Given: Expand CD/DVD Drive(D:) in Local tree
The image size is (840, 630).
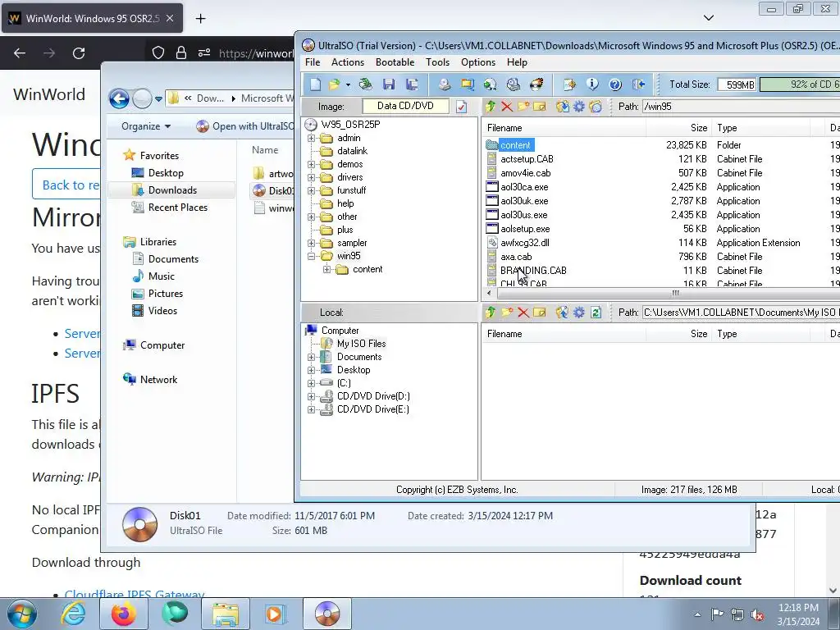Looking at the screenshot, I should click(311, 396).
